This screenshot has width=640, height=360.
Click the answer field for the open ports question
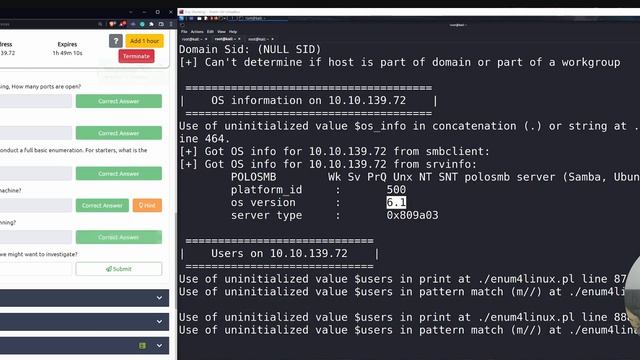pos(36,101)
